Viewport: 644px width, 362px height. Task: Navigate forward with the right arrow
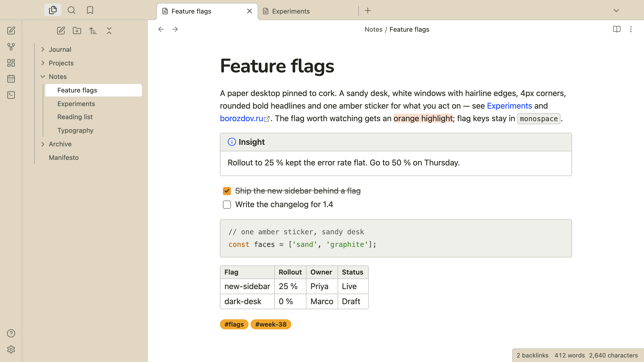click(x=175, y=29)
